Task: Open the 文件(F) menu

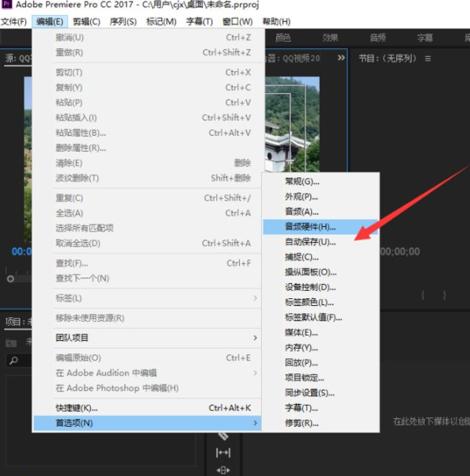Action: click(x=13, y=21)
